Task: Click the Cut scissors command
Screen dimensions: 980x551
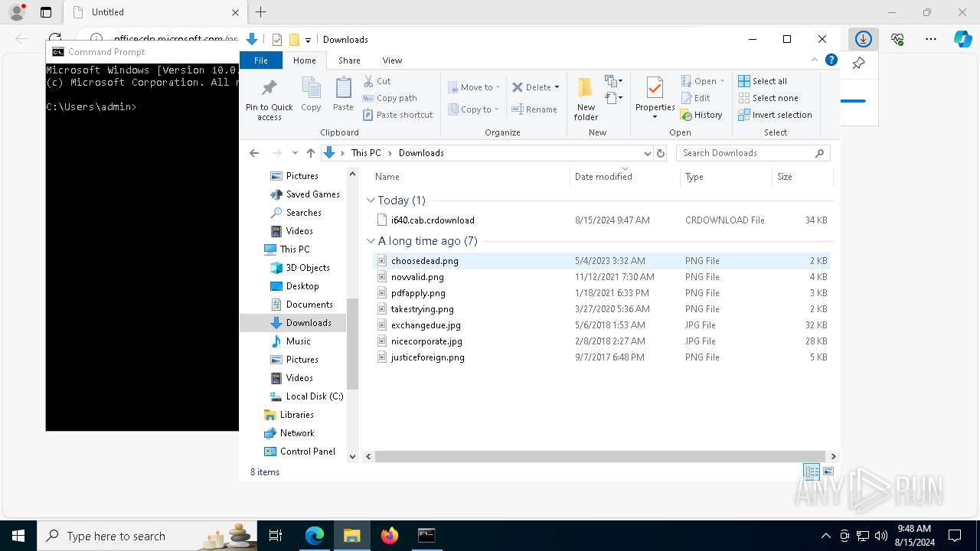Action: click(x=377, y=81)
